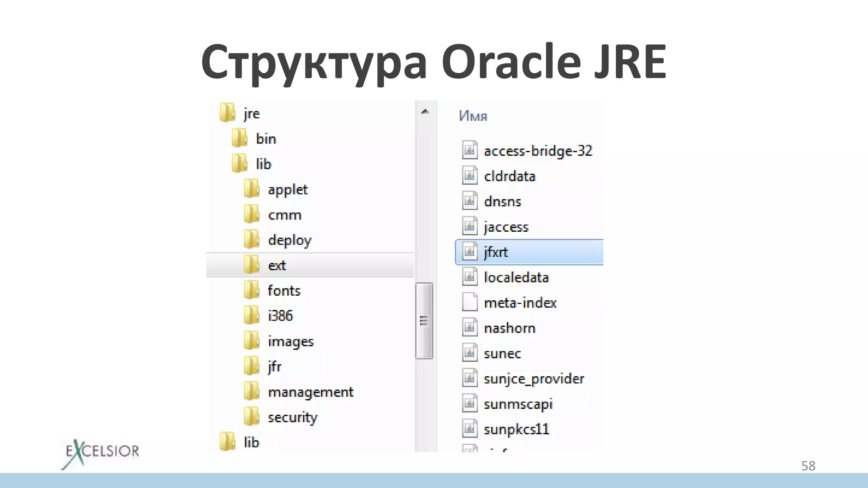
Task: Click the bin folder icon
Action: 239,138
